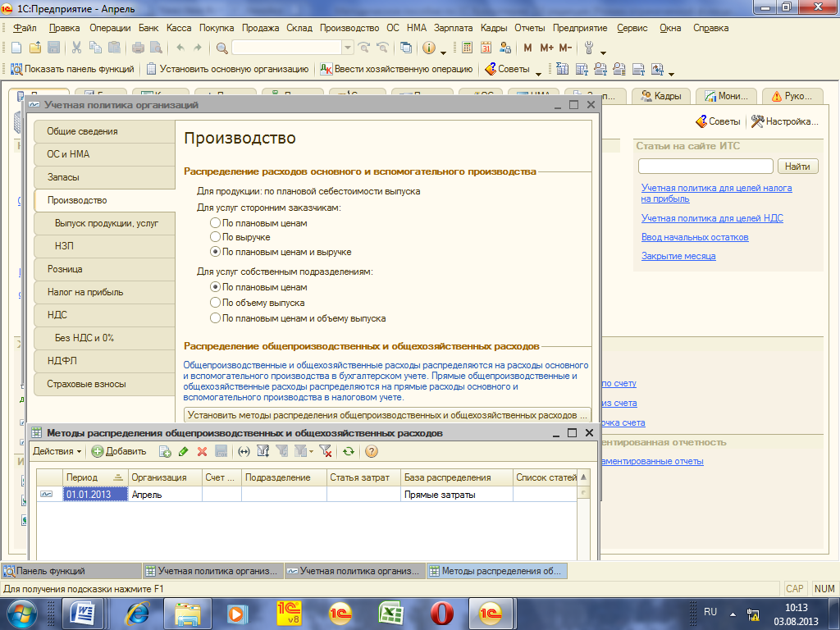Viewport: 840px width, 630px height.
Task: Click the Find magnifier icon in the toolbar
Action: point(221,48)
